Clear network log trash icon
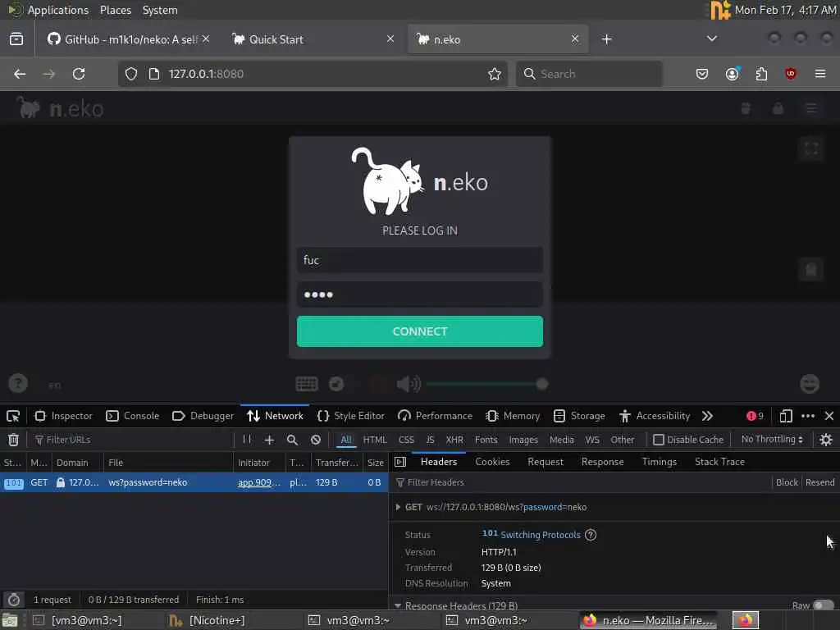This screenshot has height=630, width=840. 13,440
